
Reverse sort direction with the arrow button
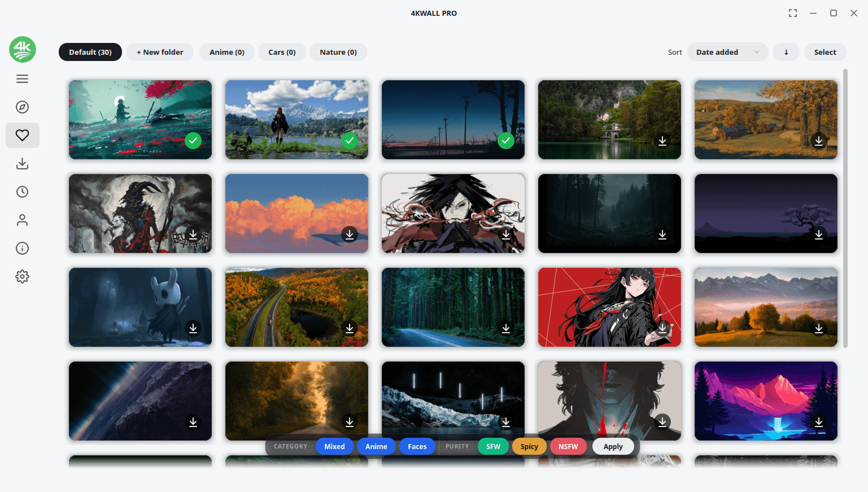[x=786, y=52]
